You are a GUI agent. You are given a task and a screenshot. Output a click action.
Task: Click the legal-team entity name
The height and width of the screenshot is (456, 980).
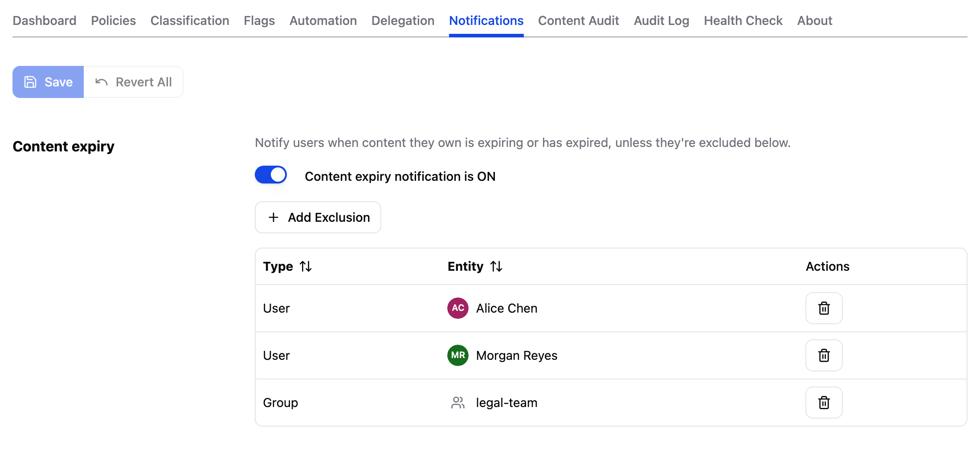tap(506, 403)
